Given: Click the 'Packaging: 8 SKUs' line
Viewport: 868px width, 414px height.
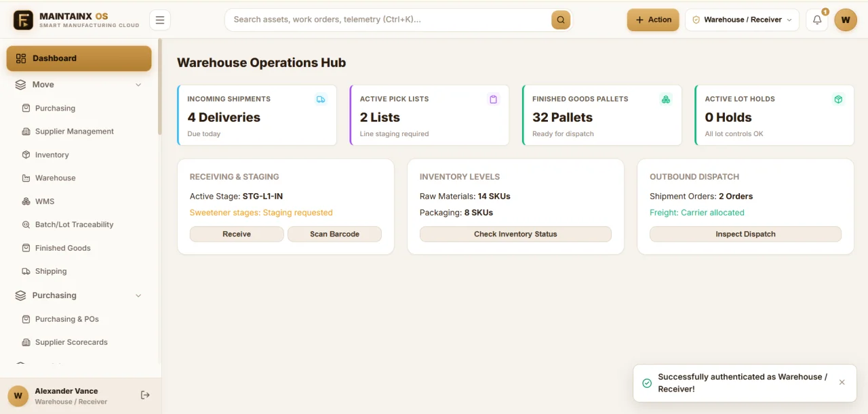Looking at the screenshot, I should [x=456, y=213].
